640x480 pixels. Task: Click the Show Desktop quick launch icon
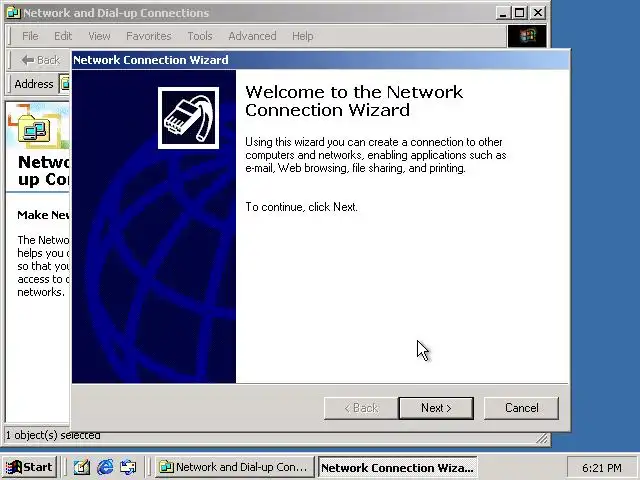click(81, 467)
